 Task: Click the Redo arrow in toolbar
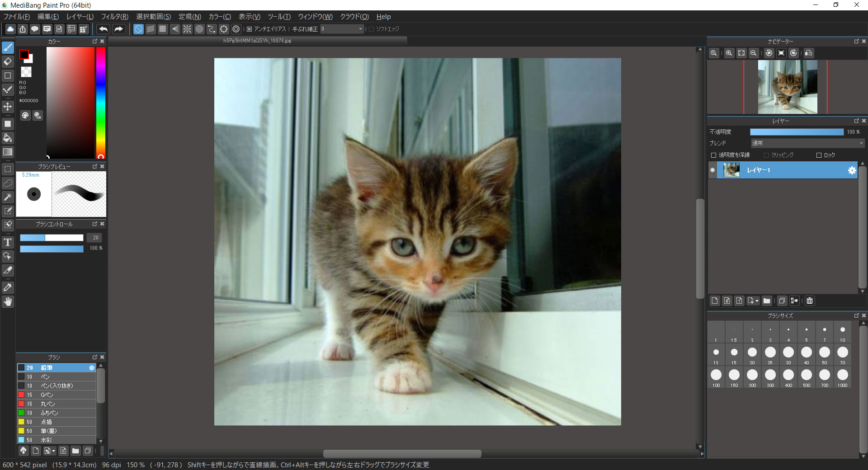[118, 29]
